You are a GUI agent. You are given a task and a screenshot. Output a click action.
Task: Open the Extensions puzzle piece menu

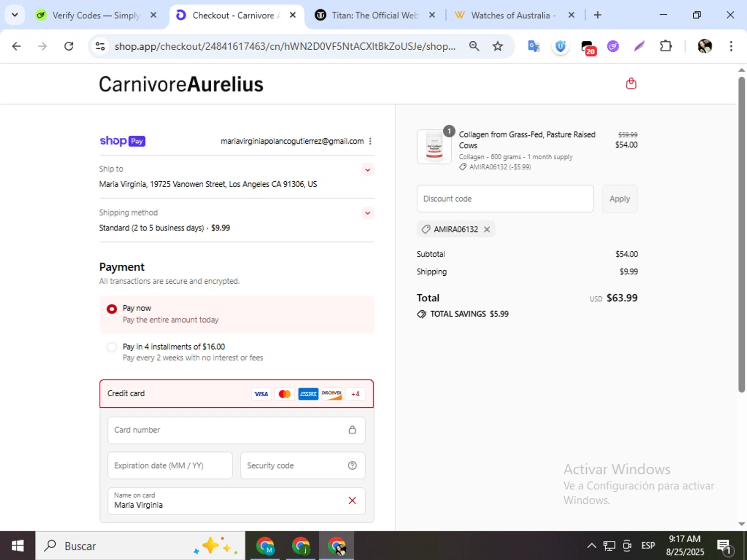pyautogui.click(x=666, y=46)
